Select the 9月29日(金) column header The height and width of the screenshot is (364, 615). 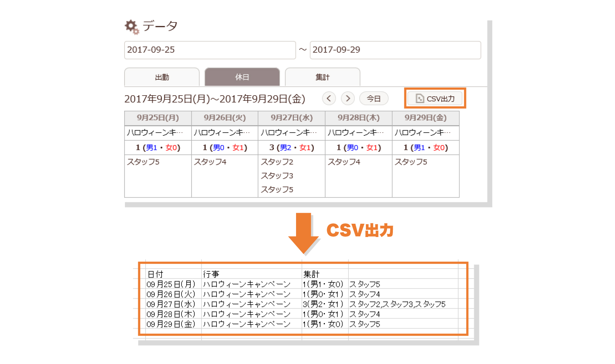point(425,118)
